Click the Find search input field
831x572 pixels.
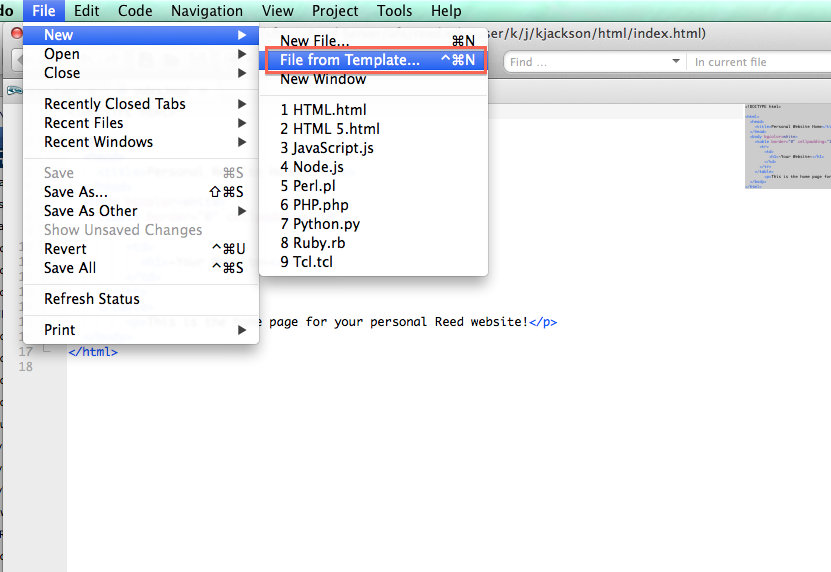click(585, 62)
